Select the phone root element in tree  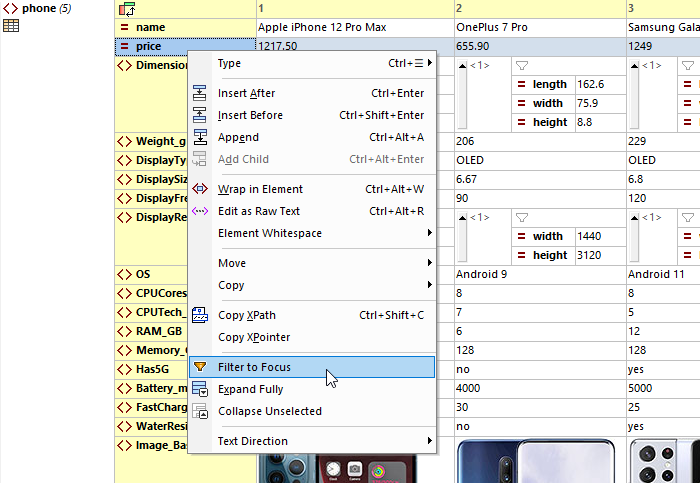click(x=38, y=8)
